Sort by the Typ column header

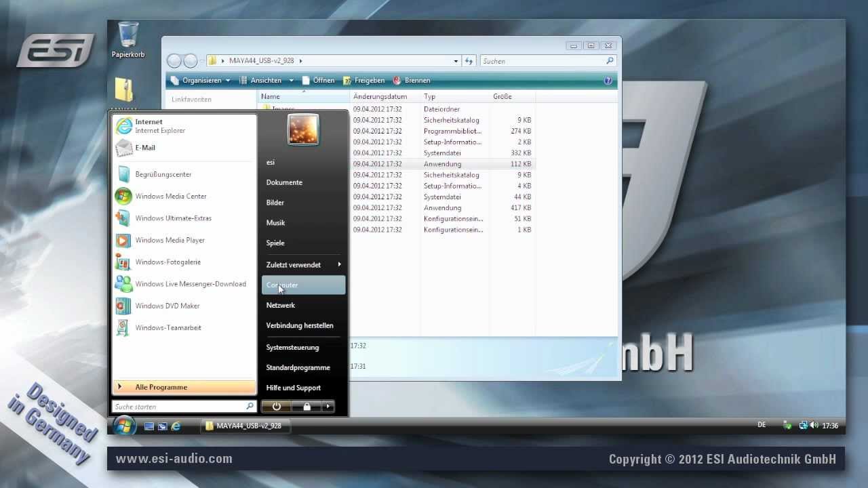coord(454,97)
